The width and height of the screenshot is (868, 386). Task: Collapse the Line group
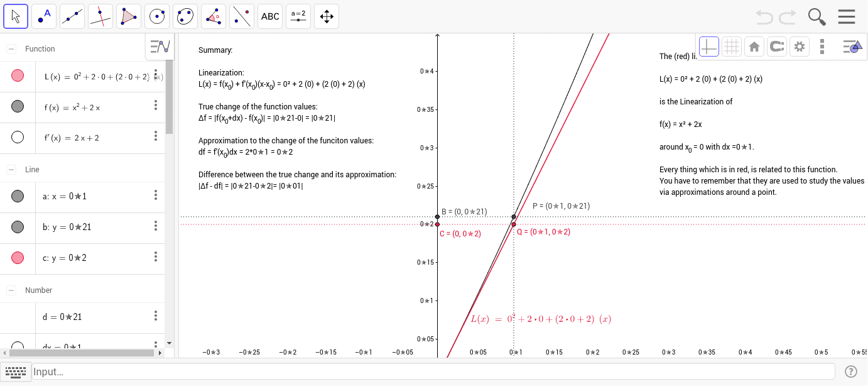coord(11,169)
